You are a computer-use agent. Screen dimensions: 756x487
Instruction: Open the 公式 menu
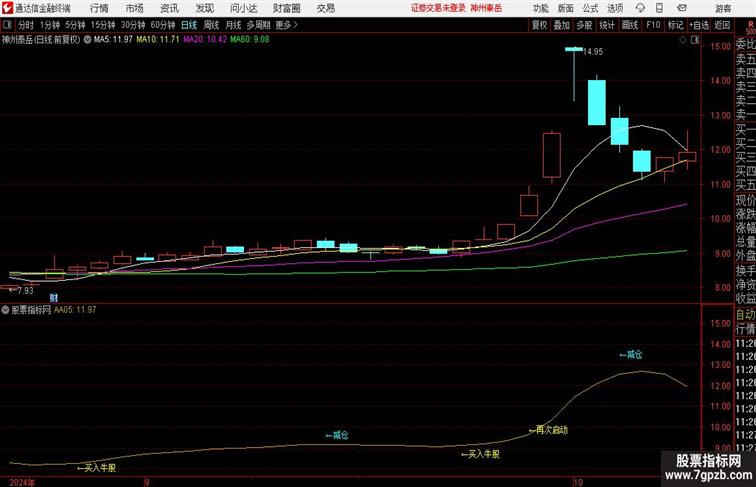tap(590, 8)
